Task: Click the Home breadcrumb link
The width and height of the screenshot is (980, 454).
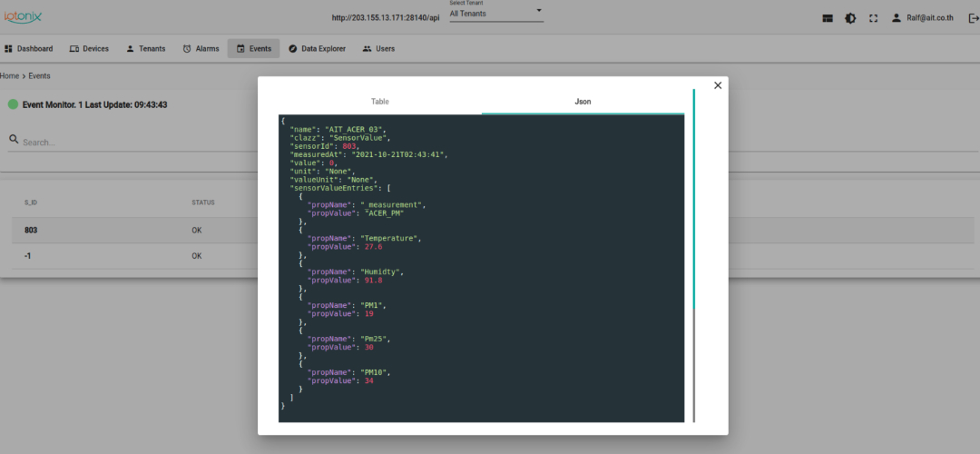Action: click(9, 76)
